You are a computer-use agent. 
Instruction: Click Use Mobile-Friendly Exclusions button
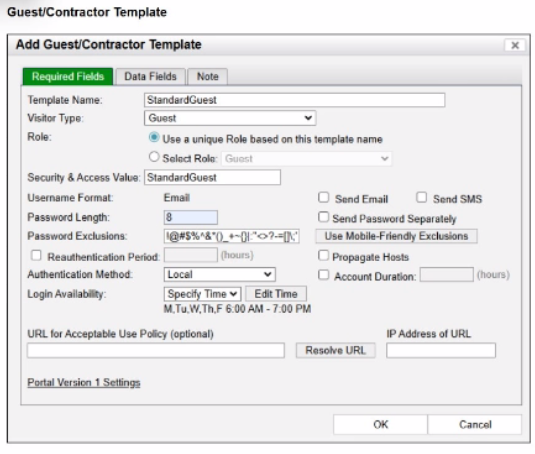[396, 236]
